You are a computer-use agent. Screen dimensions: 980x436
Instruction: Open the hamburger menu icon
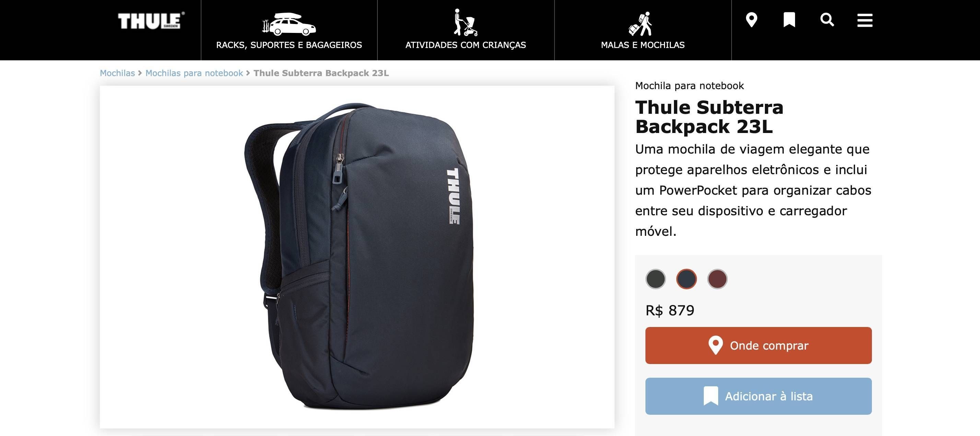pos(865,20)
